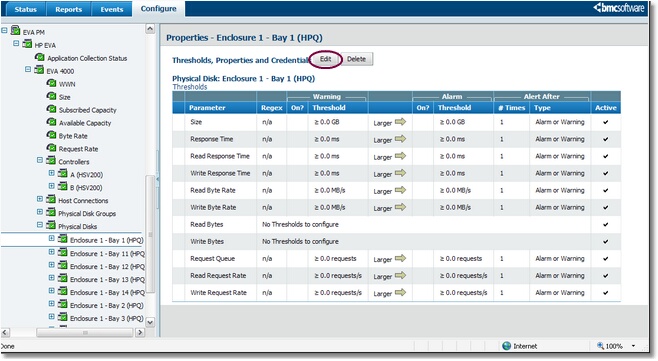The image size is (658, 361).
Task: Click the Delete button
Action: pos(356,59)
